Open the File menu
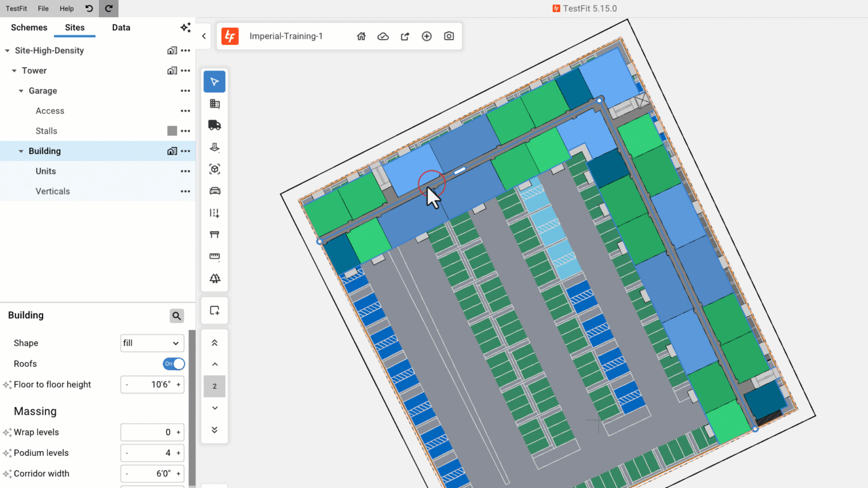Viewport: 868px width, 488px height. [43, 9]
